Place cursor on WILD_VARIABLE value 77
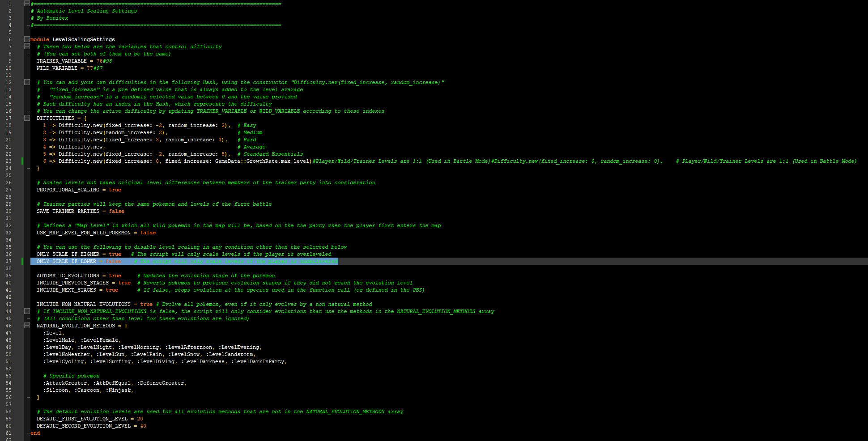The image size is (868, 441). click(x=90, y=68)
